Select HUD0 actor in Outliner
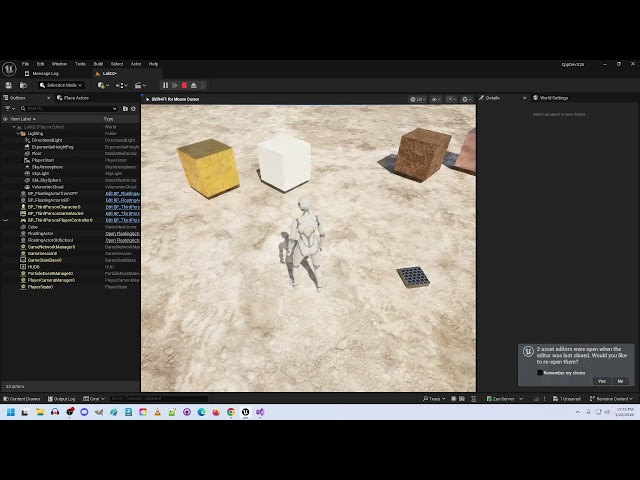The width and height of the screenshot is (640, 480). (34, 267)
